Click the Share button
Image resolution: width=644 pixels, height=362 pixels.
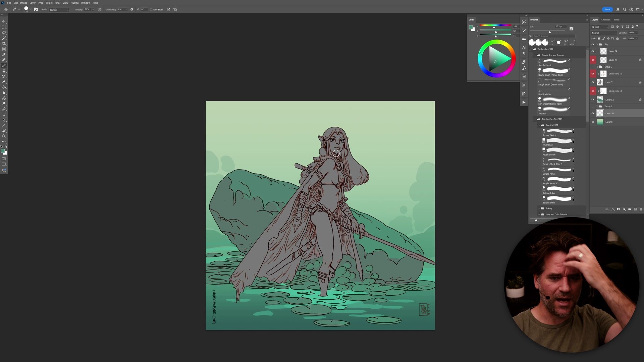click(607, 9)
